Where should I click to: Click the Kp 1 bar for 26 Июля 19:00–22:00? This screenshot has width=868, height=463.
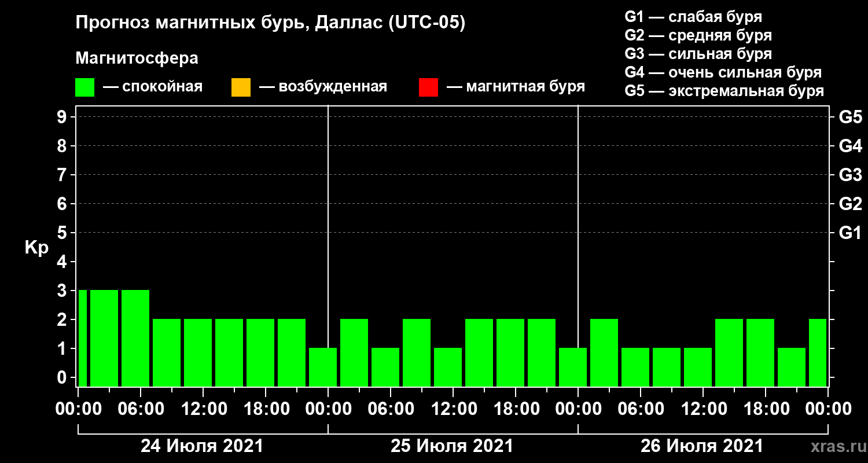792,367
